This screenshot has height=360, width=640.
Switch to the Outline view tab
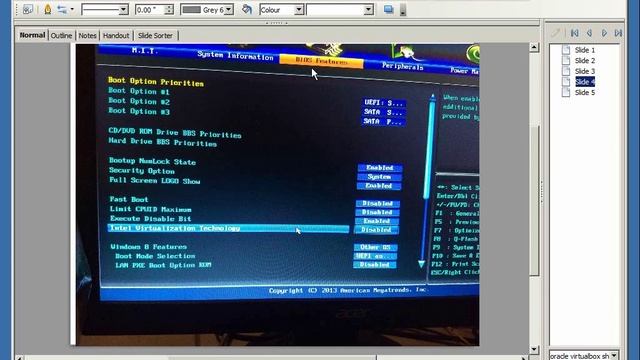click(x=61, y=36)
